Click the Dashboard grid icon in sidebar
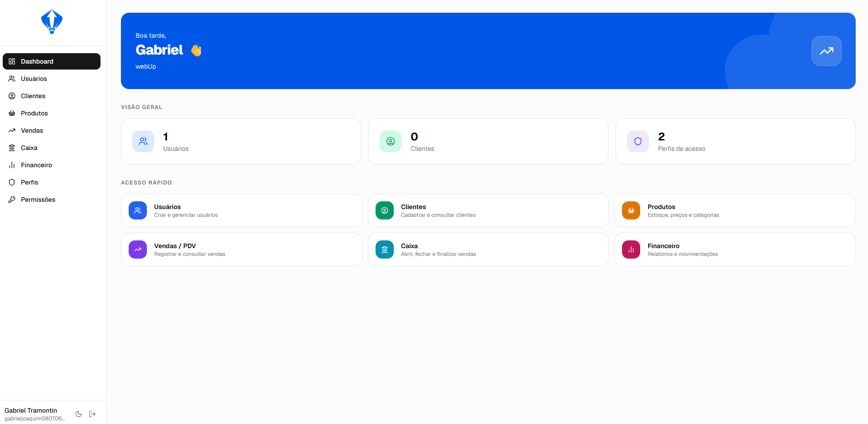The width and height of the screenshot is (868, 424). pos(12,61)
